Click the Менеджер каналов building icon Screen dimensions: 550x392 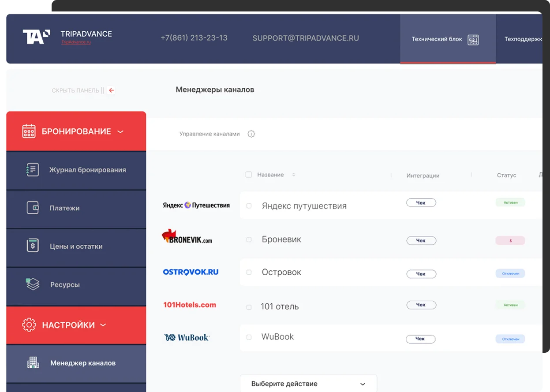(x=33, y=362)
